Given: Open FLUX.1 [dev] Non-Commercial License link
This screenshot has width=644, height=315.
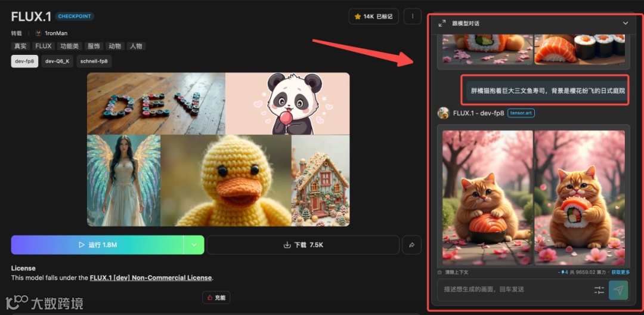Looking at the screenshot, I should (x=151, y=278).
